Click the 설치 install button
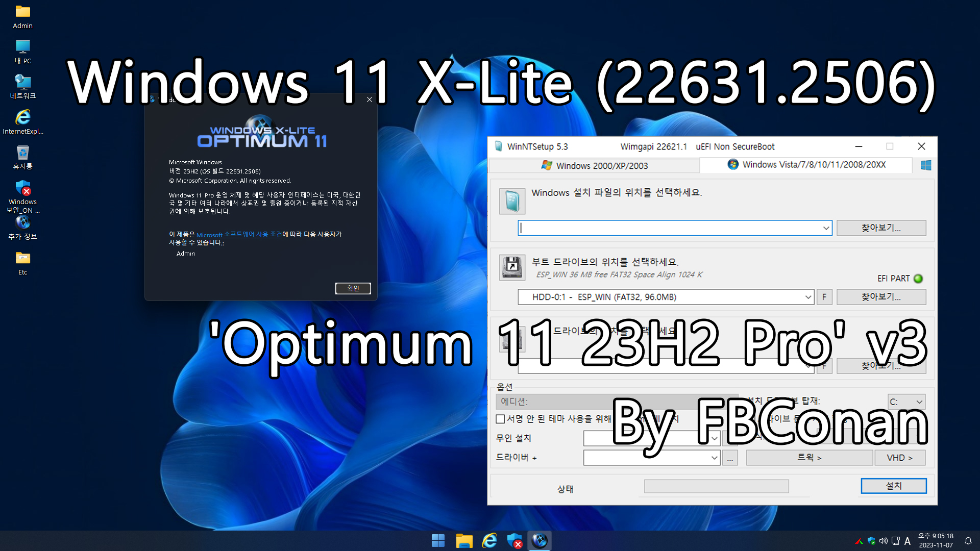The image size is (980, 551). click(893, 486)
